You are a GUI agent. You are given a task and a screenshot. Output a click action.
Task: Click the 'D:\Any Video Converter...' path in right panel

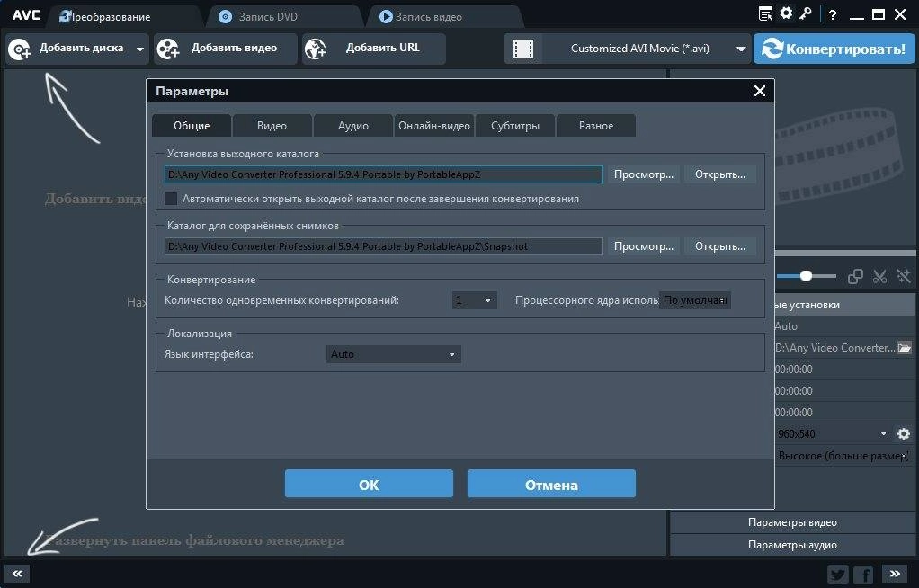tap(835, 348)
